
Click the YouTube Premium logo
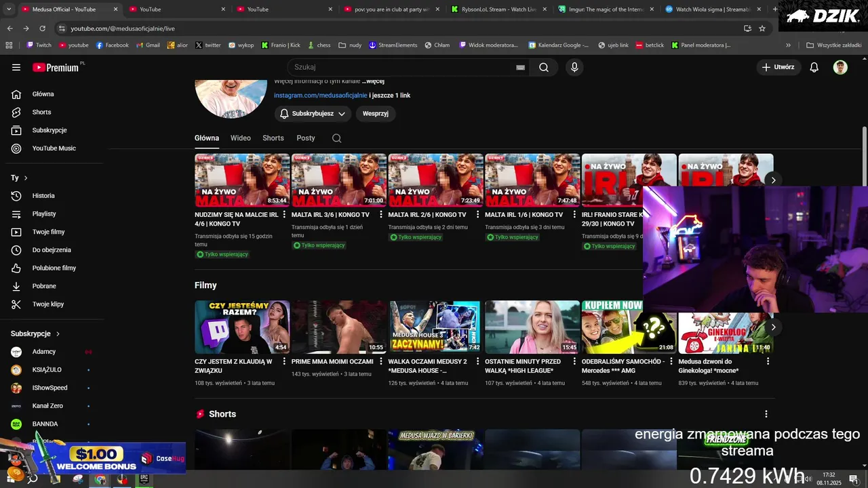[x=56, y=67]
